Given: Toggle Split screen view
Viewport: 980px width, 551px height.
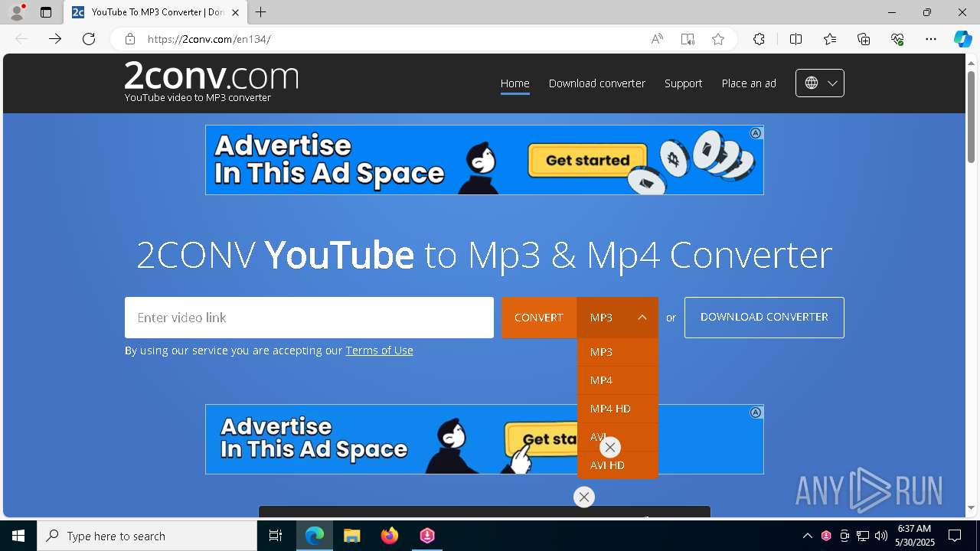Looking at the screenshot, I should [x=796, y=39].
